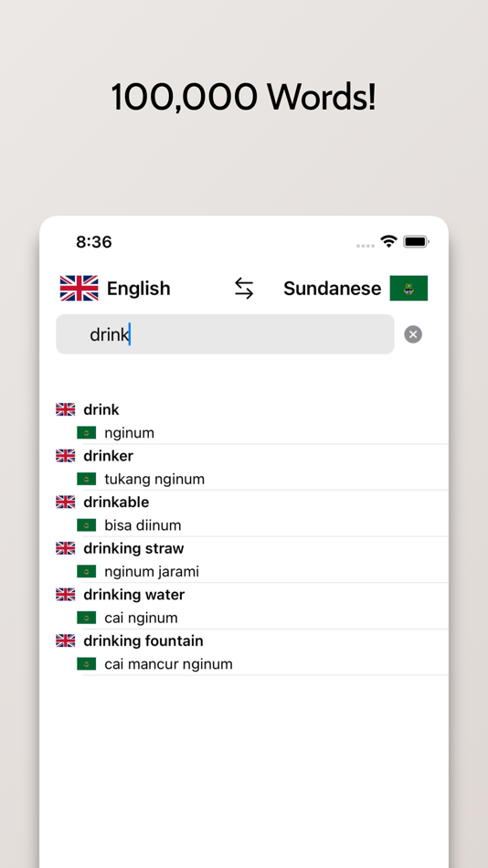Image resolution: width=488 pixels, height=868 pixels.
Task: Tap the UK flag next to English
Action: coord(80,288)
